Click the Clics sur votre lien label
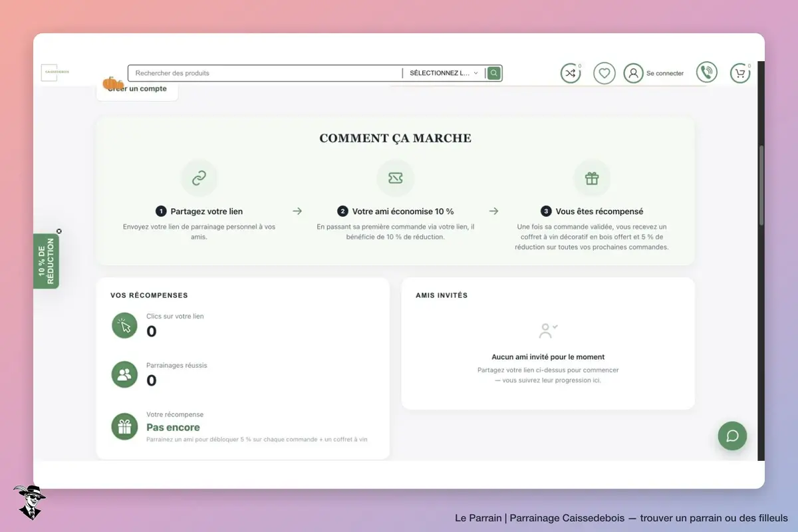 pos(175,317)
